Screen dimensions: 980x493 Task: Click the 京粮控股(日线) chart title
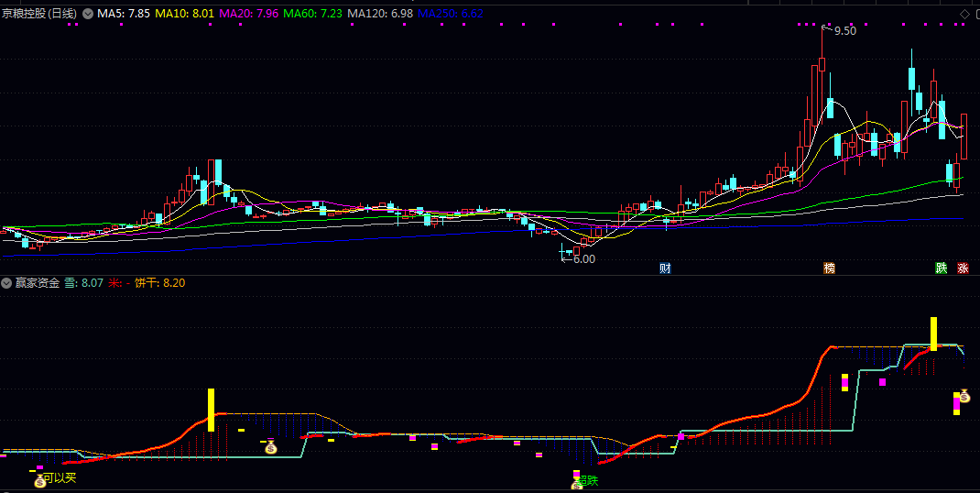pyautogui.click(x=39, y=14)
